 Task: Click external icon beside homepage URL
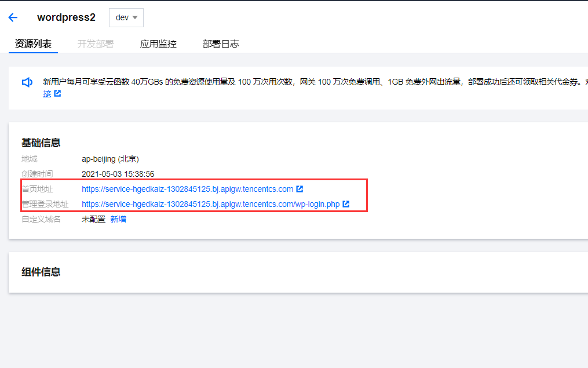coord(300,189)
